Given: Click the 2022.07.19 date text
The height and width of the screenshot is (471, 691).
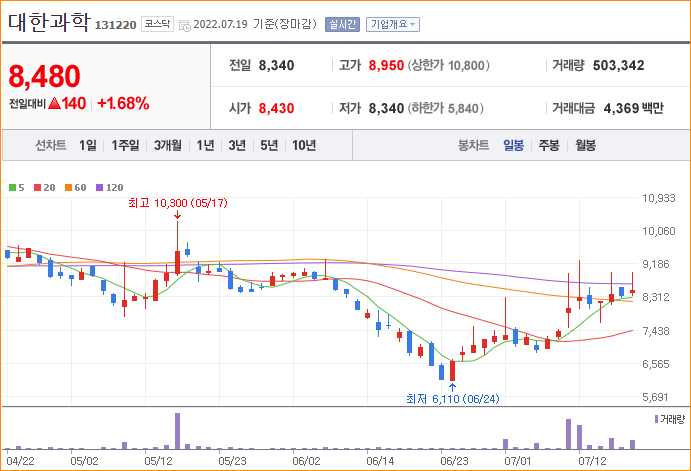Looking at the screenshot, I should [220, 24].
